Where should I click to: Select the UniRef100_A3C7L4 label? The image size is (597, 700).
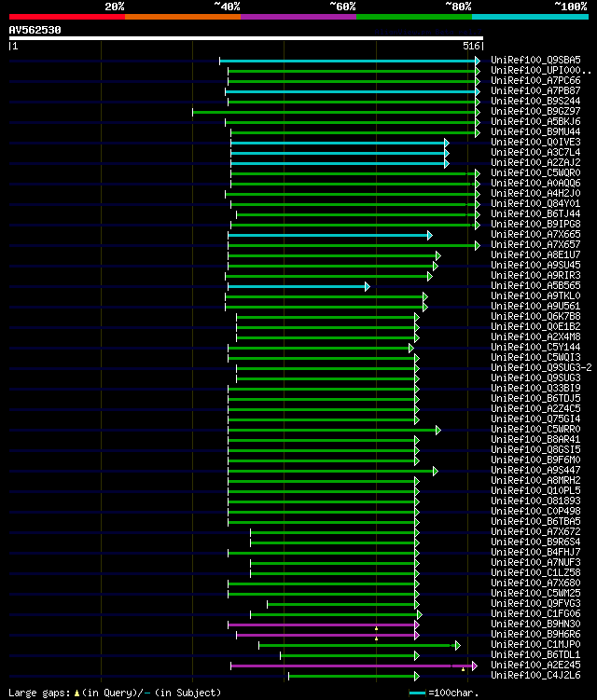pos(535,152)
